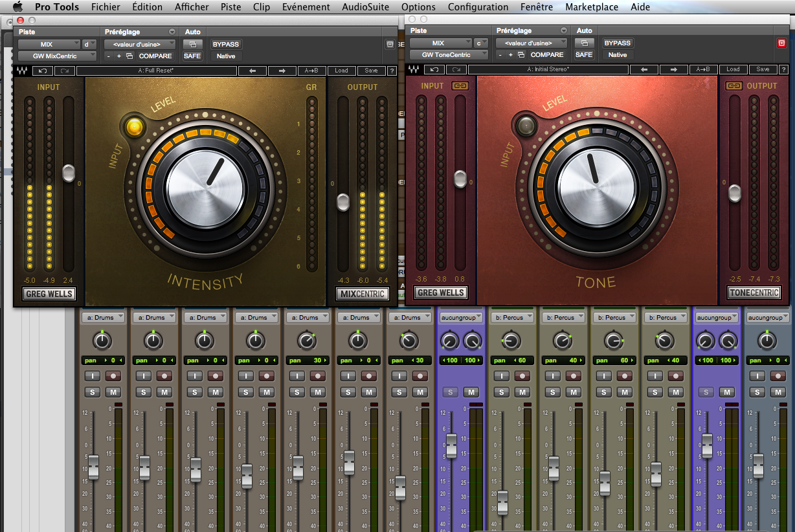The width and height of the screenshot is (795, 532).
Task: Open the Marketplace menu
Action: point(592,7)
